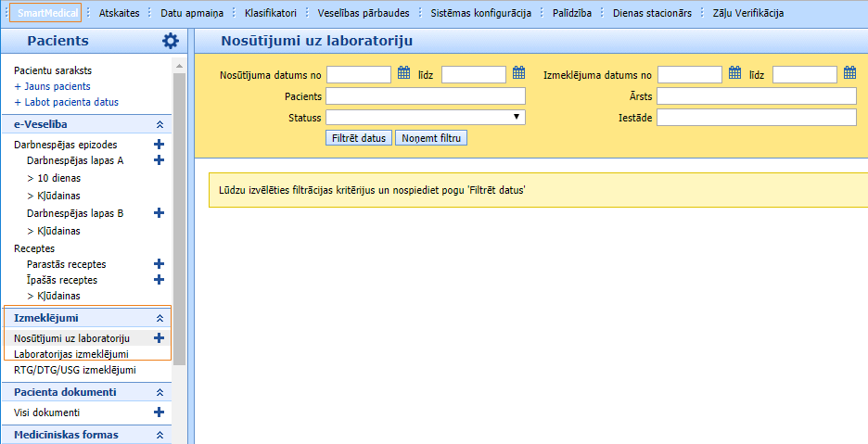Open calendar for Izmeklējuma datums no
Image resolution: width=868 pixels, height=444 pixels.
click(734, 73)
